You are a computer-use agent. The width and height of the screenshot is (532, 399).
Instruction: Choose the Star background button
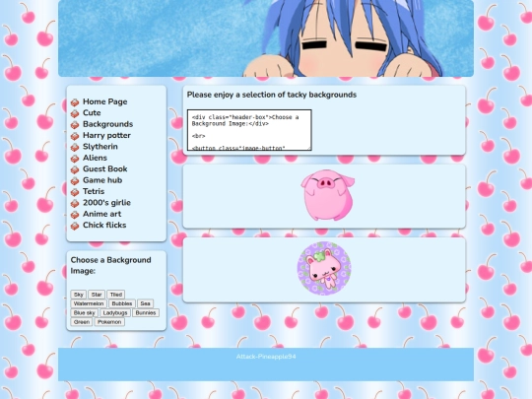pyautogui.click(x=97, y=295)
